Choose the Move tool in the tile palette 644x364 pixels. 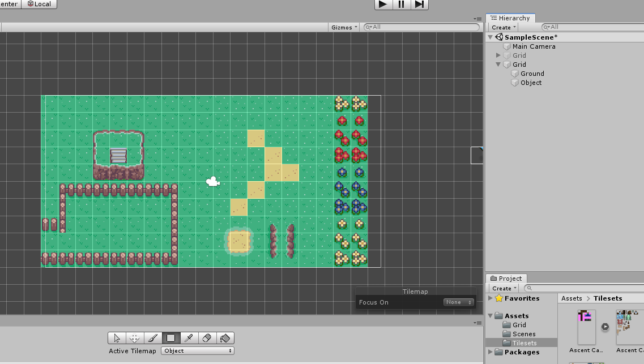135,337
